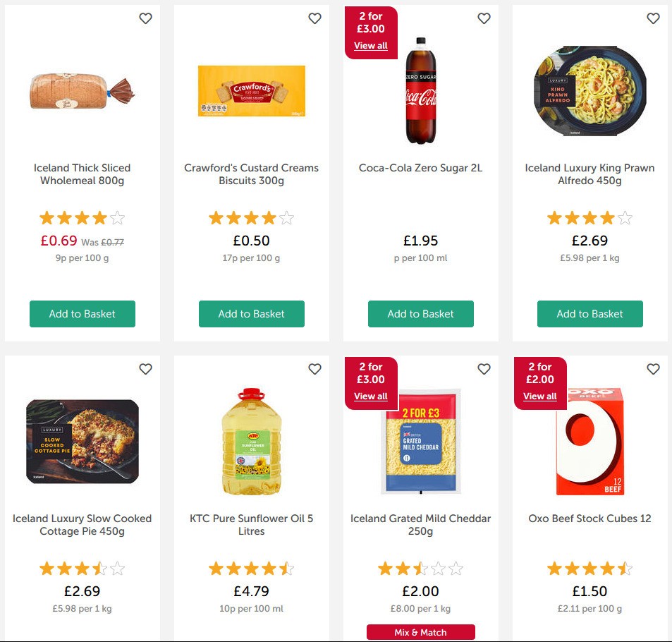Image resolution: width=672 pixels, height=642 pixels.
Task: Click the Iceland Grated Mild Cheddar title
Action: [x=421, y=525]
